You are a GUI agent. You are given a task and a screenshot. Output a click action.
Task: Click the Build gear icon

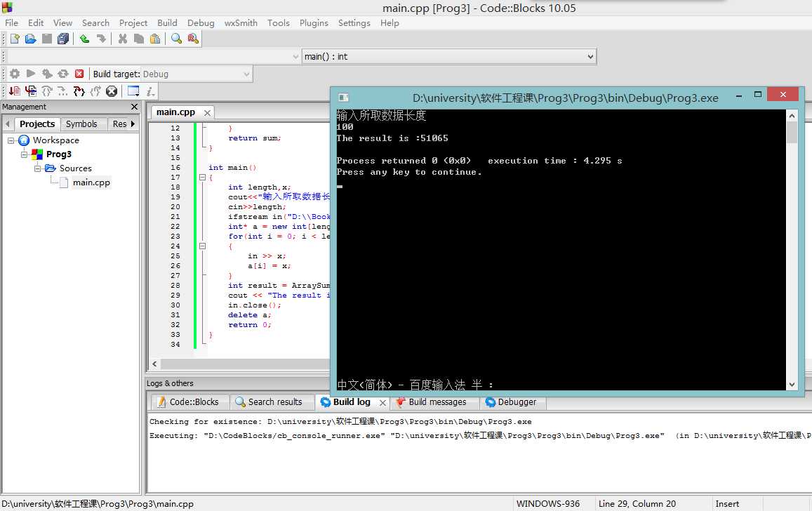tap(15, 74)
